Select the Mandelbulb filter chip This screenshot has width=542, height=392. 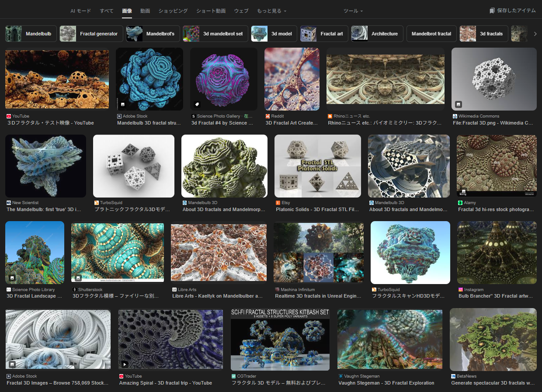(31, 34)
